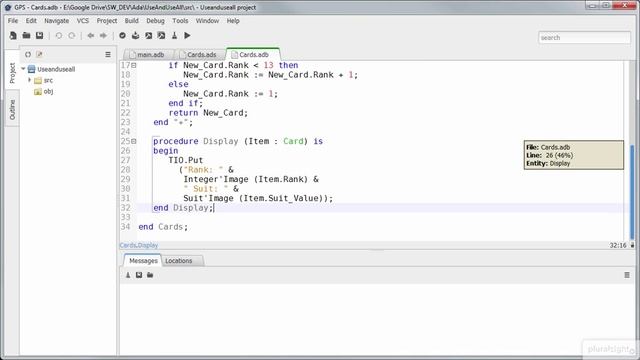Clear messages with broom icon
640x360 pixels.
128,275
